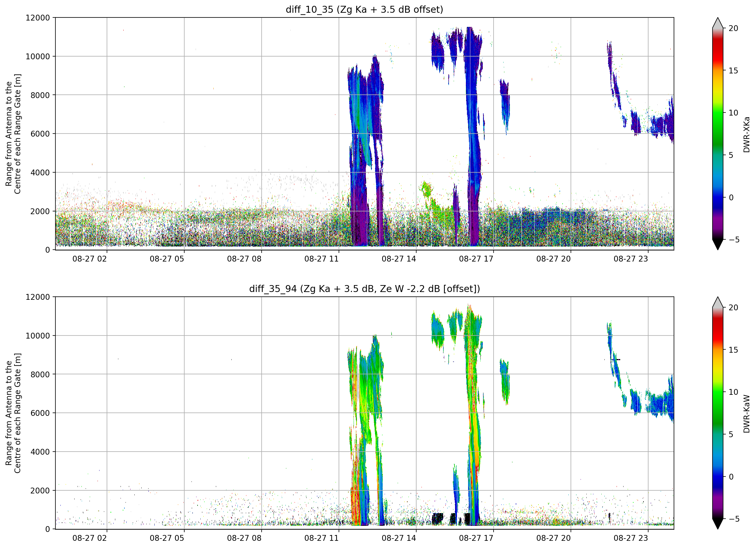The width and height of the screenshot is (756, 548).
Task: Click the 15 tick on the DWR-XKa colorbar
Action: point(733,71)
